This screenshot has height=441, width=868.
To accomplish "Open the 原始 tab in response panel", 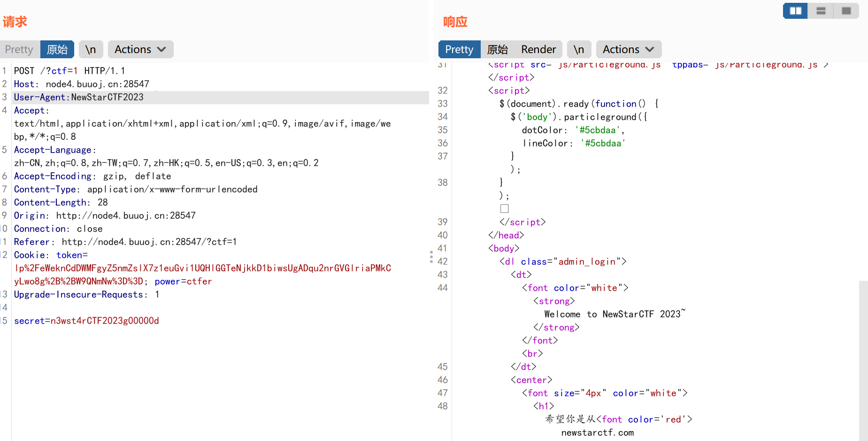I will pos(498,49).
